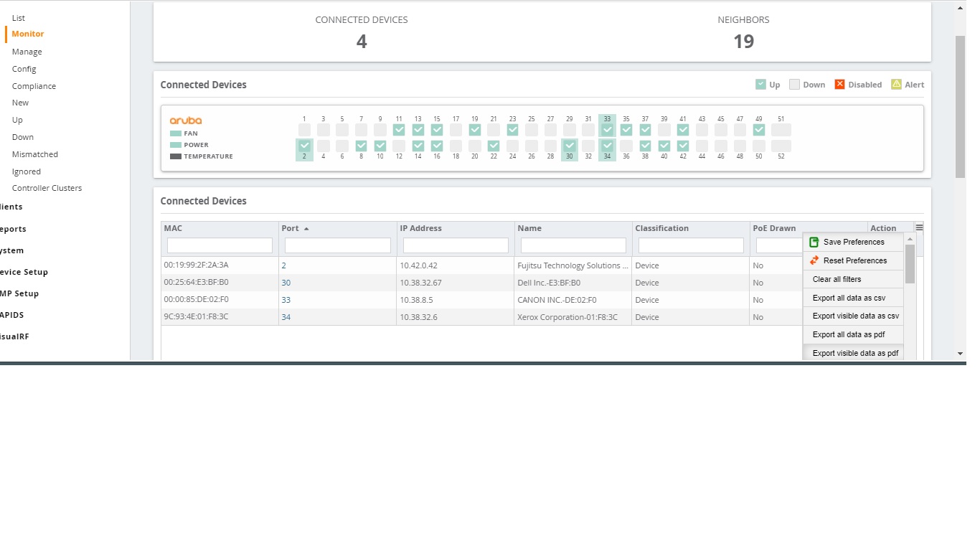Click the Up legend checkbox icon

click(760, 84)
